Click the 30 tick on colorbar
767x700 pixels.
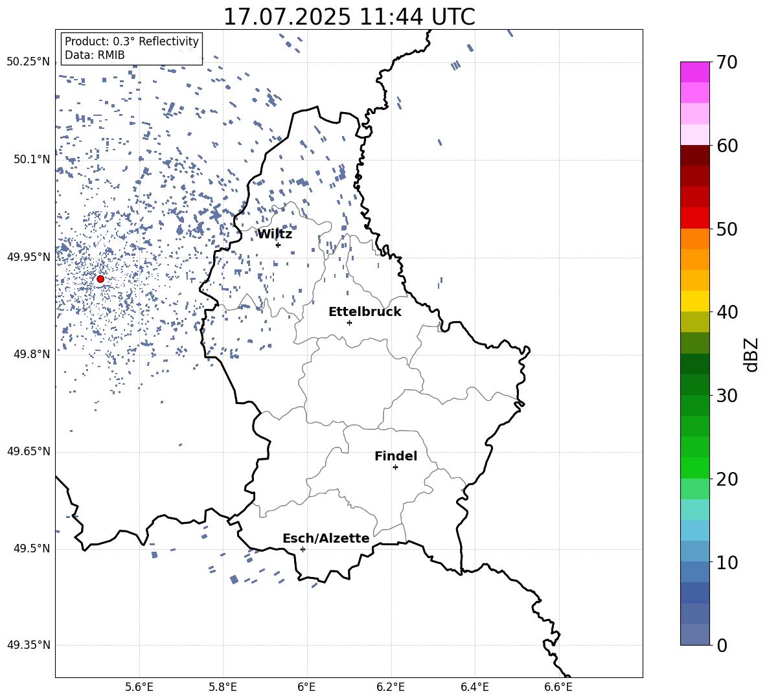727,395
